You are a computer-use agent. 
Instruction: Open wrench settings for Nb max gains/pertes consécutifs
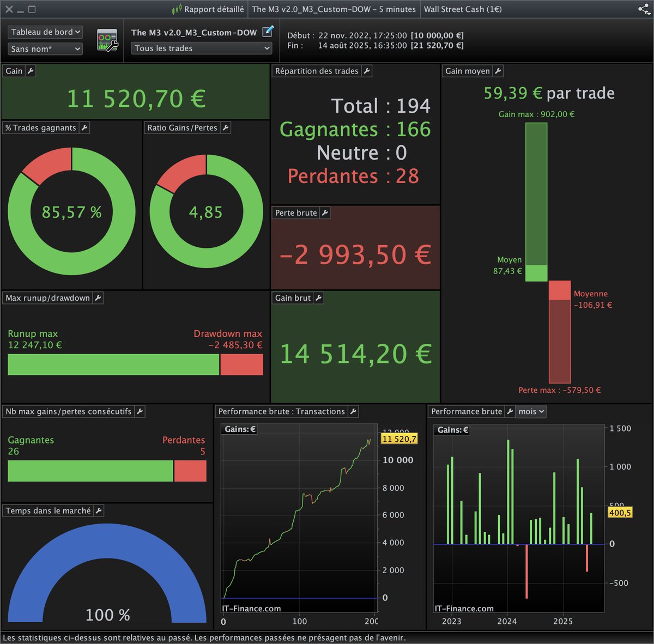point(140,411)
